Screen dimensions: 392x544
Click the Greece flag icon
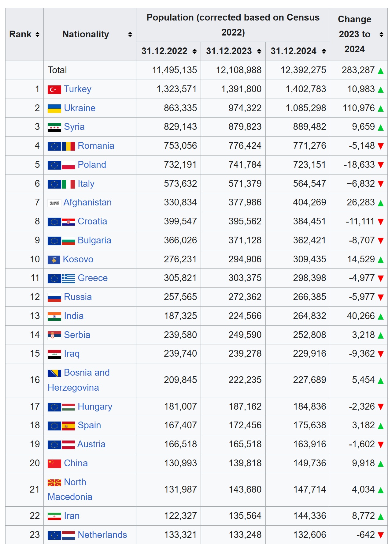tap(68, 279)
